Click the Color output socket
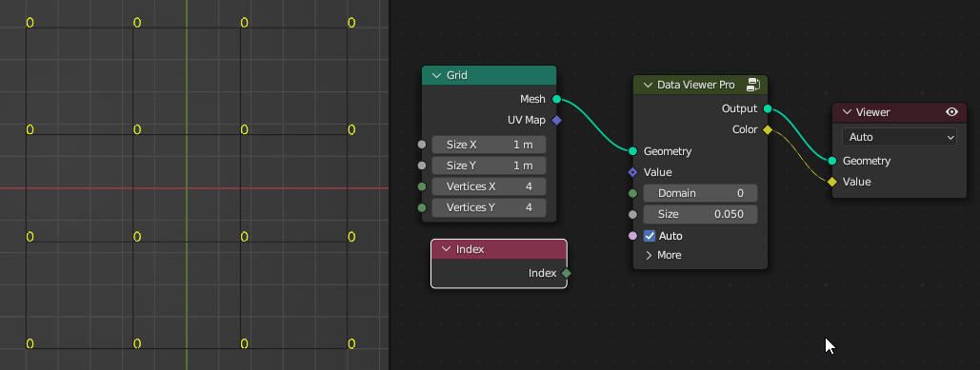The height and width of the screenshot is (370, 980). 768,129
